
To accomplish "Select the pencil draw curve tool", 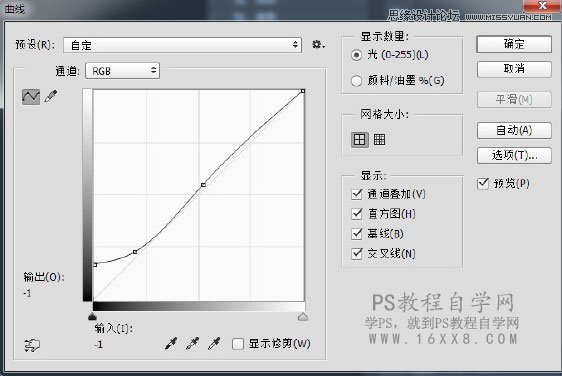I will 51,96.
